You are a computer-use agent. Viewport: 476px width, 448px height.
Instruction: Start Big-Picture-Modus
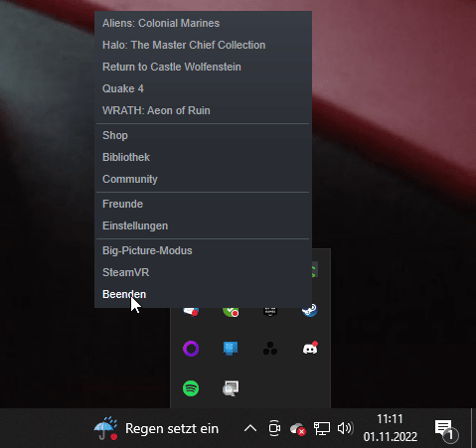[147, 250]
